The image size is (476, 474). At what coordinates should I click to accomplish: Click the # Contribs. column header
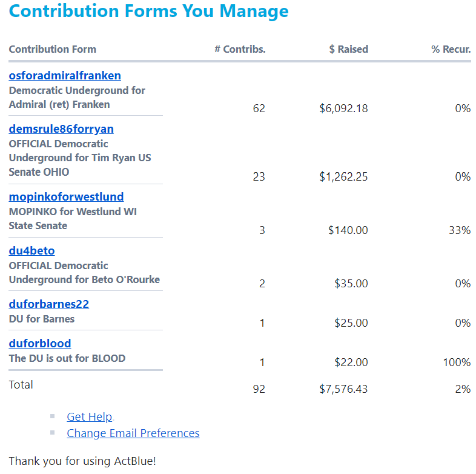coord(240,50)
